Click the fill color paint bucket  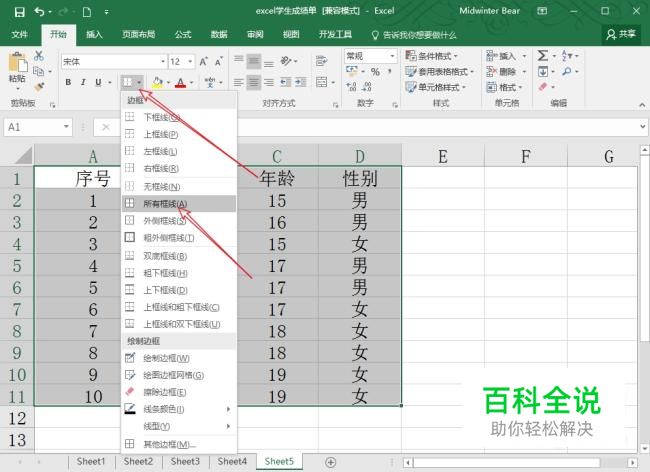[157, 82]
